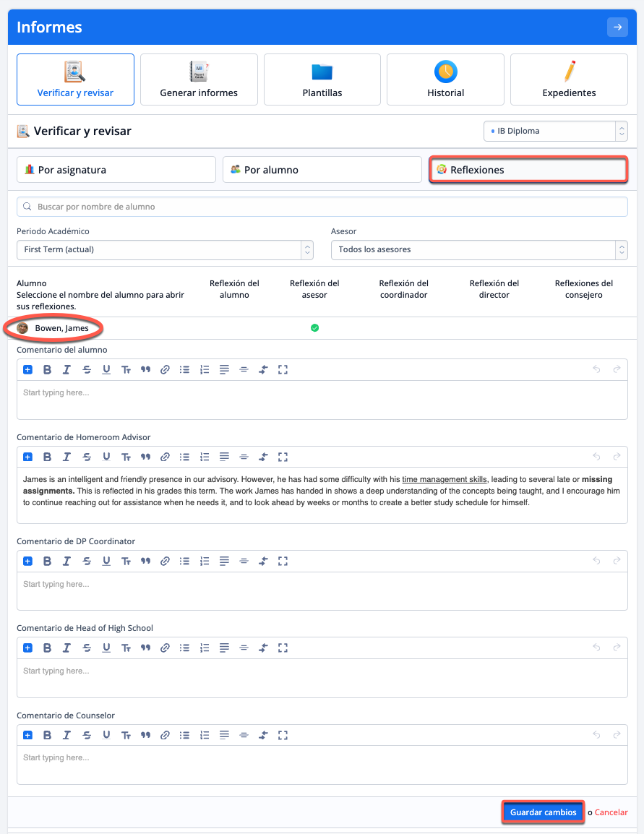The image size is (644, 834).
Task: Open the Periodo Académico First Term dropdown
Action: 165,249
